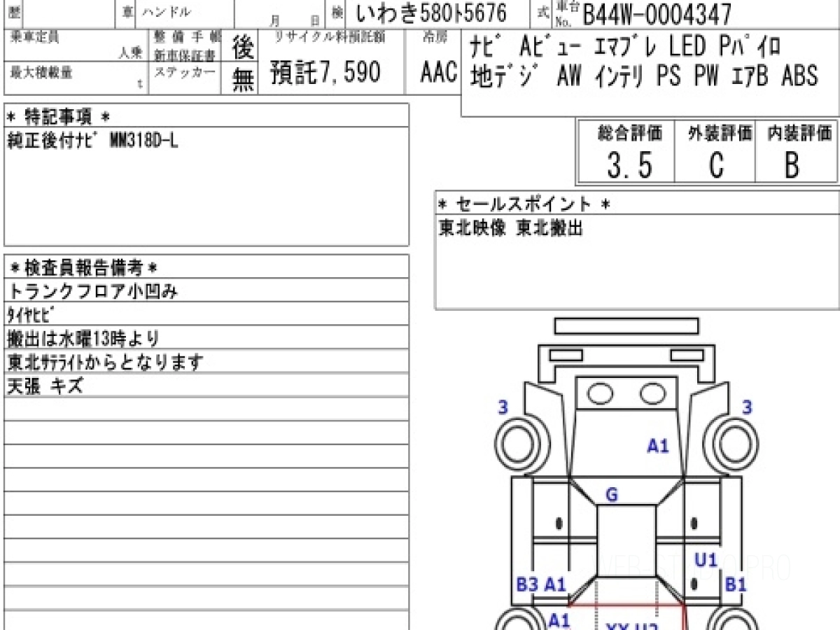The width and height of the screenshot is (840, 630).
Task: Click the U1 mark on the diagram
Action: click(x=706, y=560)
